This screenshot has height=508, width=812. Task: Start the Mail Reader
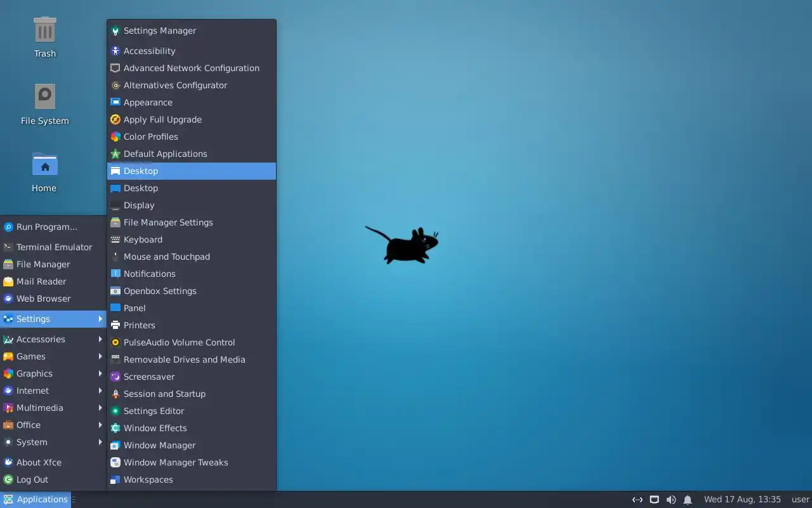pyautogui.click(x=53, y=281)
